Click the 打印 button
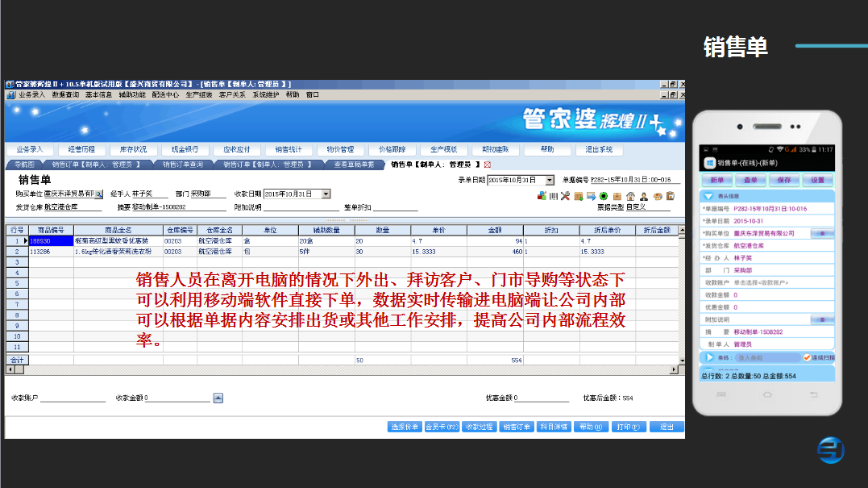The width and height of the screenshot is (868, 488). pyautogui.click(x=629, y=427)
